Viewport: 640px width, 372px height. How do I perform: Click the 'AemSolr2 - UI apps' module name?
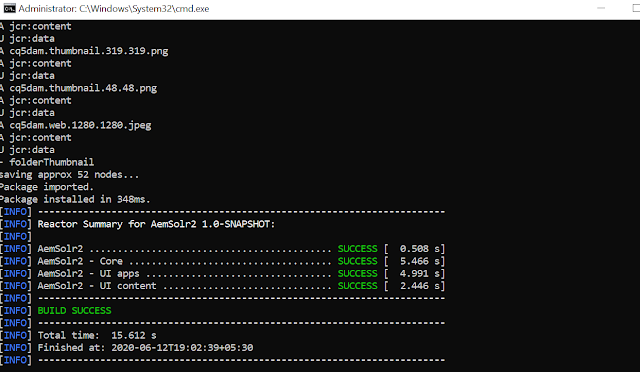tap(89, 274)
